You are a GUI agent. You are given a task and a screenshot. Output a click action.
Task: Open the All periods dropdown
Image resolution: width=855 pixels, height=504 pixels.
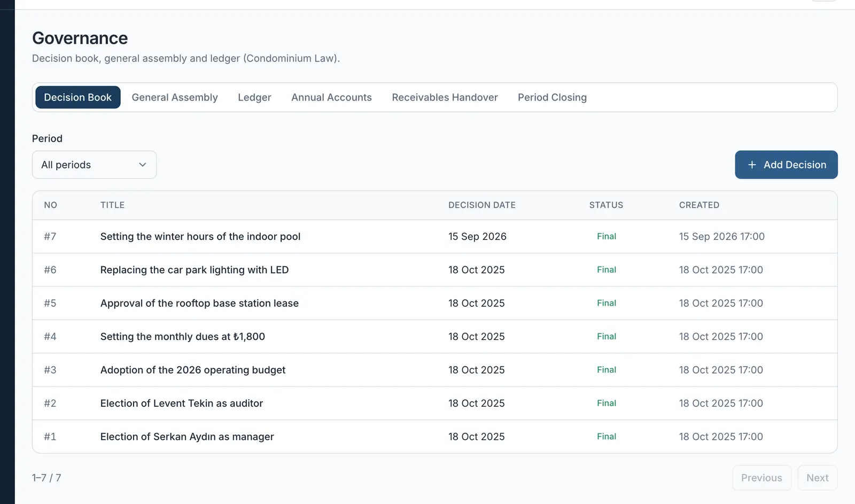coord(94,165)
